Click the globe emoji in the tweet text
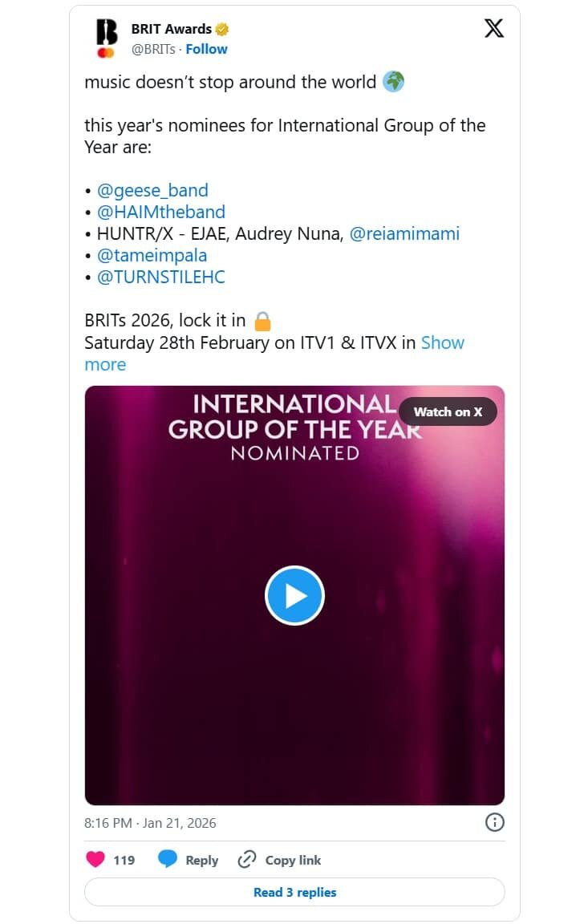 point(393,81)
